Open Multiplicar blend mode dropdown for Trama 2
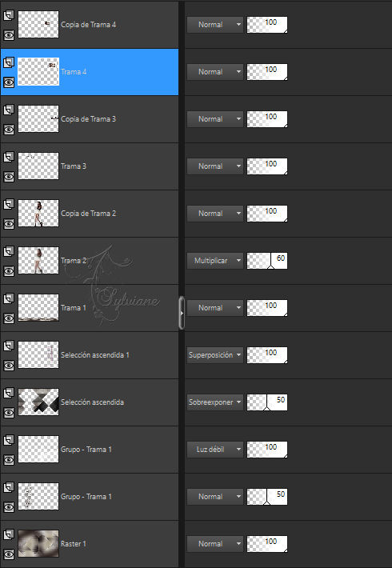The width and height of the screenshot is (392, 568). point(215,261)
